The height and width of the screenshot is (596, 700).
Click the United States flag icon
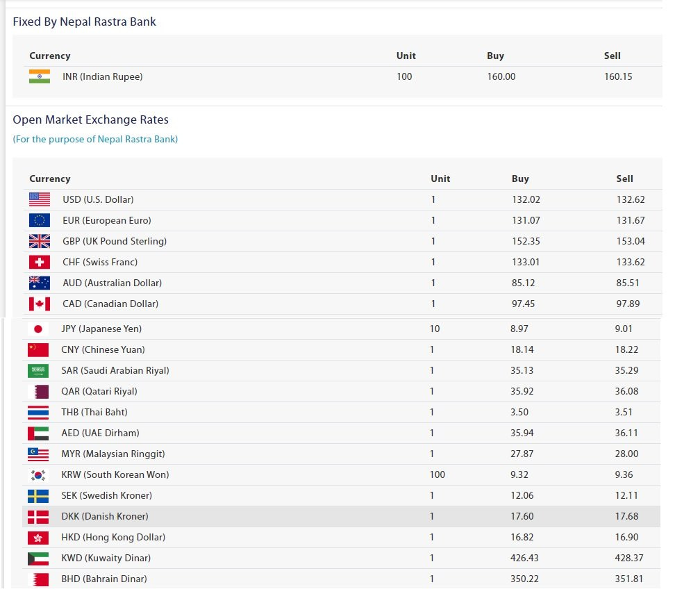coord(40,199)
